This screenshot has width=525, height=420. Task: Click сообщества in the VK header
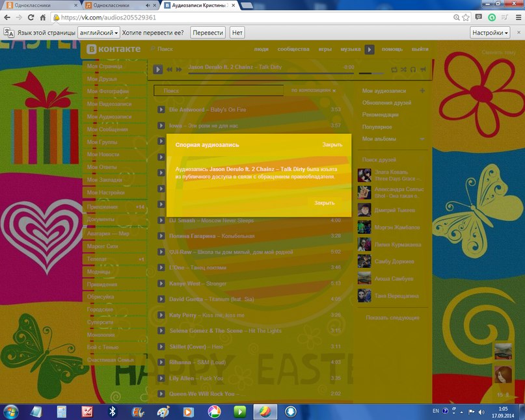pyautogui.click(x=293, y=49)
